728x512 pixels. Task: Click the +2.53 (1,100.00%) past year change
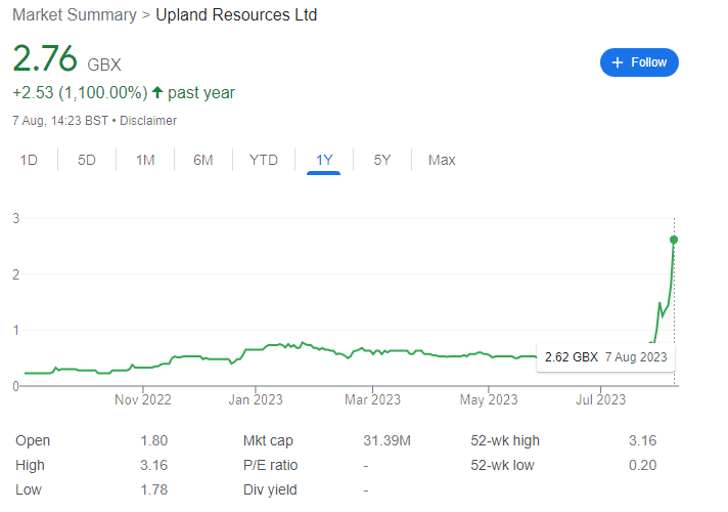124,93
